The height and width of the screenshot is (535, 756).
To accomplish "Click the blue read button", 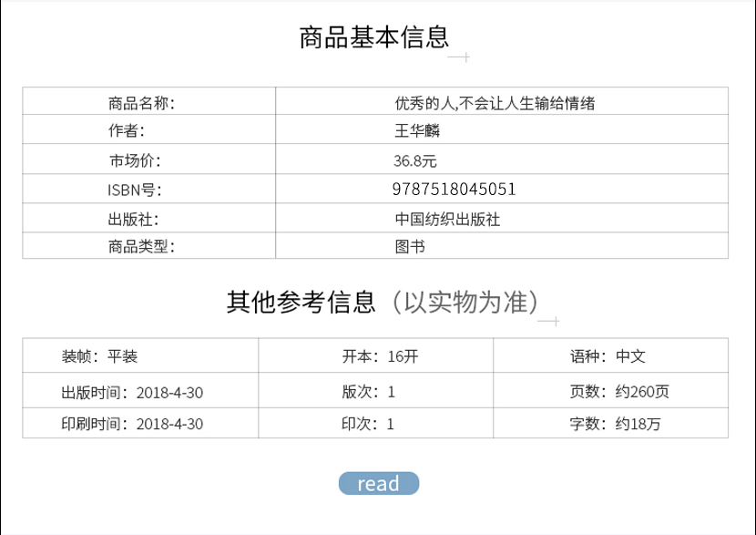I will point(378,483).
